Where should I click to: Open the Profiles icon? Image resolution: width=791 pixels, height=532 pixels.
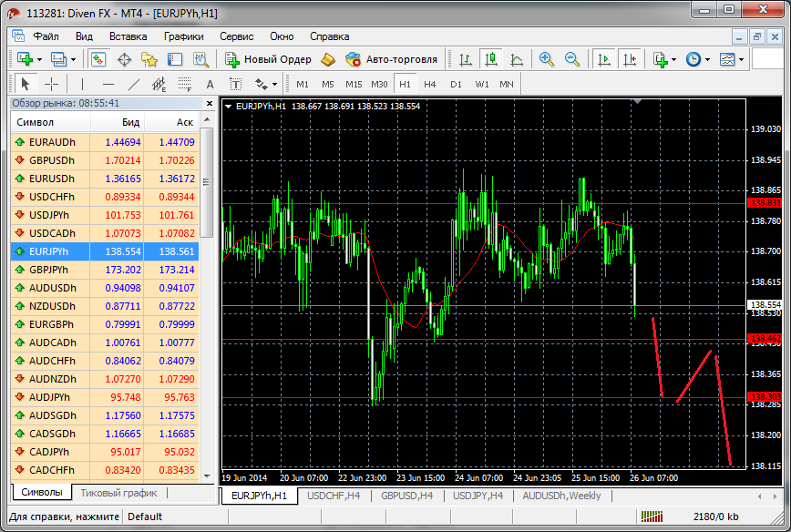(x=58, y=59)
